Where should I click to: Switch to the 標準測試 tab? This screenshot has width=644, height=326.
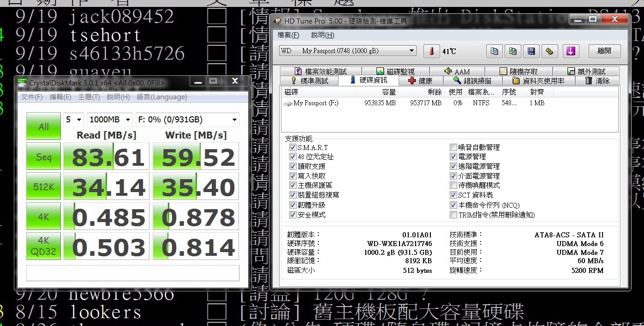click(309, 81)
